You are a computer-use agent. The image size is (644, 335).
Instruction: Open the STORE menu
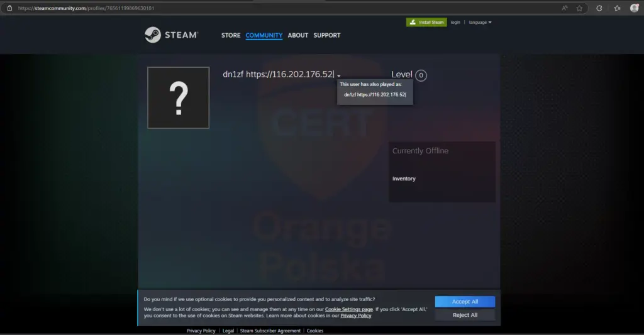[x=231, y=35]
